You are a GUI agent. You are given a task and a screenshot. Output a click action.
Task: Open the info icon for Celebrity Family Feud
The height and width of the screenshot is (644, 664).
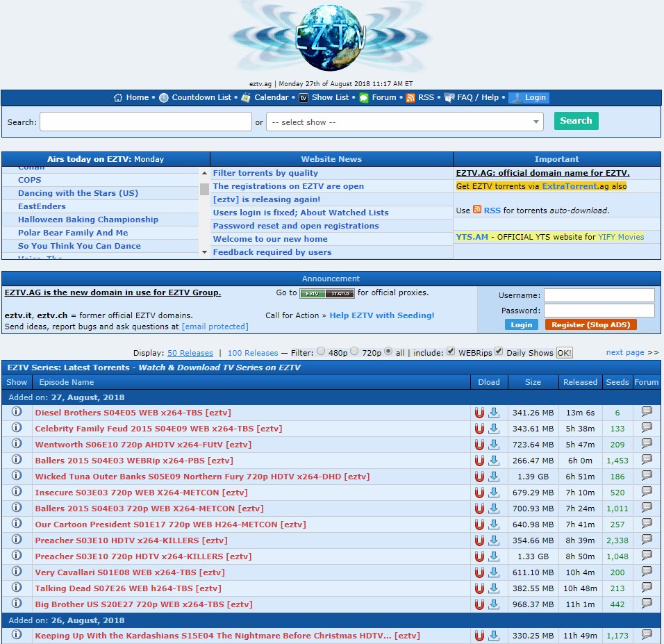click(x=17, y=428)
